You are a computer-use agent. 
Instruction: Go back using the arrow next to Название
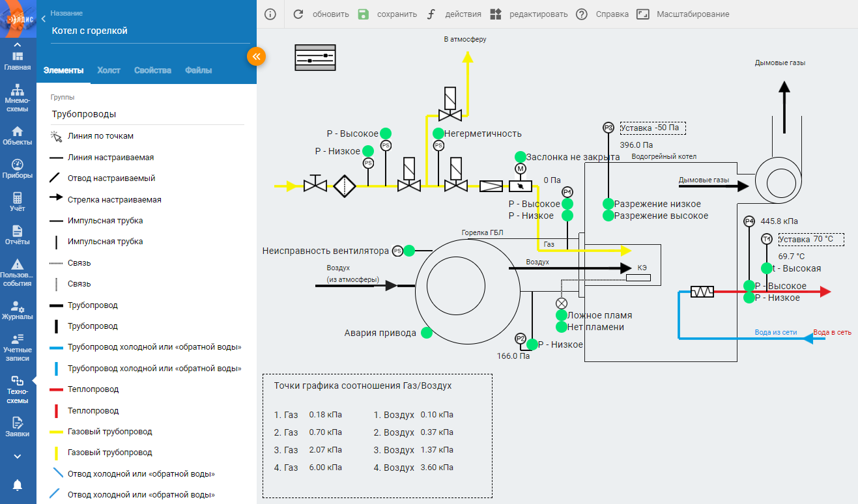(x=43, y=20)
